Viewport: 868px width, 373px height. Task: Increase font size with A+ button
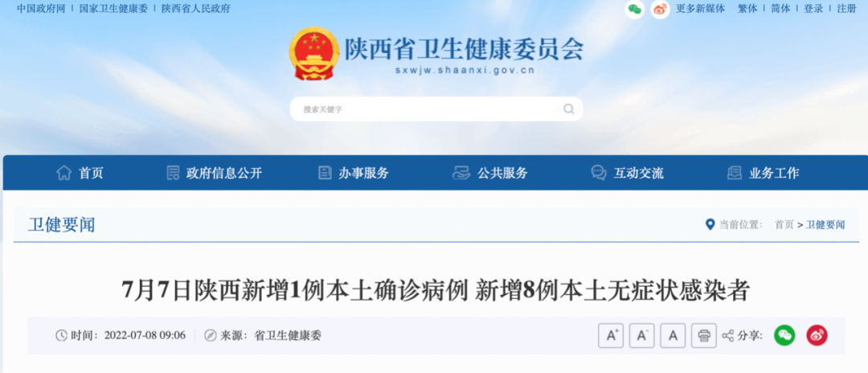(611, 335)
